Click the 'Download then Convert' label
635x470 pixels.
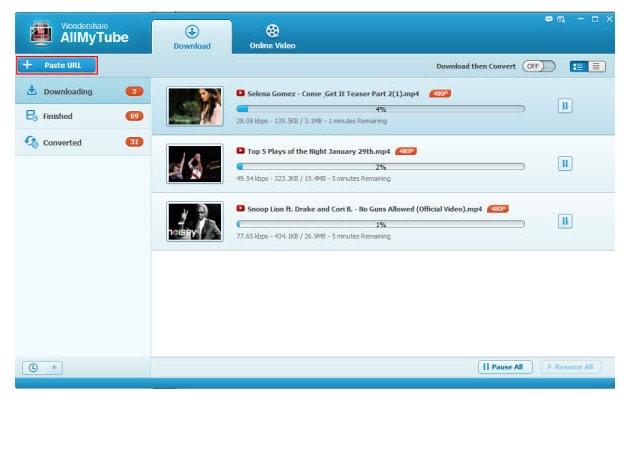coord(476,66)
